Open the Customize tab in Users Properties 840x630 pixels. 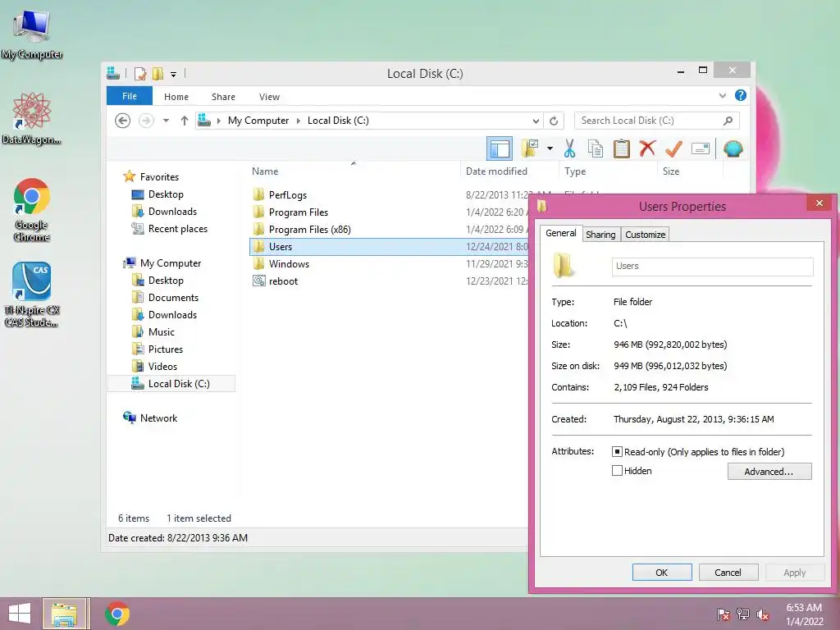pyautogui.click(x=645, y=235)
